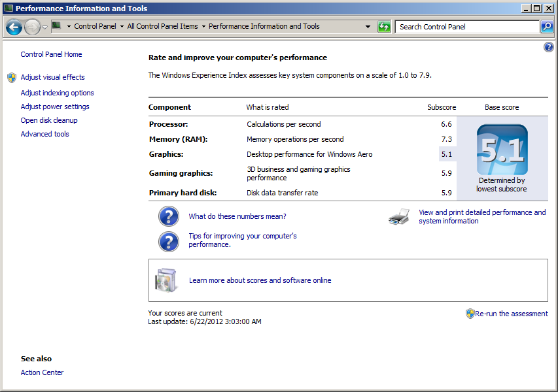558x392 pixels.
Task: Click the question icon next to 'What do these numbers mean?'
Action: [169, 216]
